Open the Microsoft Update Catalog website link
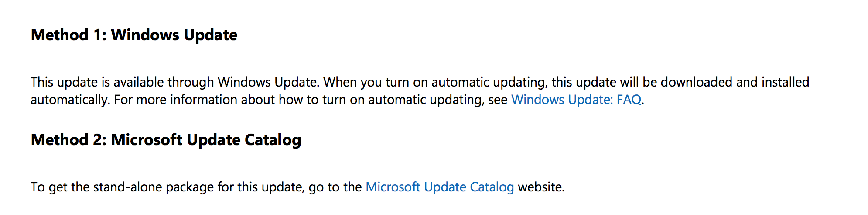The image size is (868, 215). coord(439,187)
